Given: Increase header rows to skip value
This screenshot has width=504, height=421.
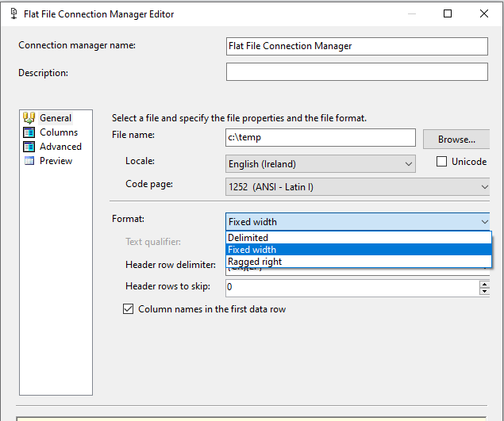Looking at the screenshot, I should [x=484, y=283].
